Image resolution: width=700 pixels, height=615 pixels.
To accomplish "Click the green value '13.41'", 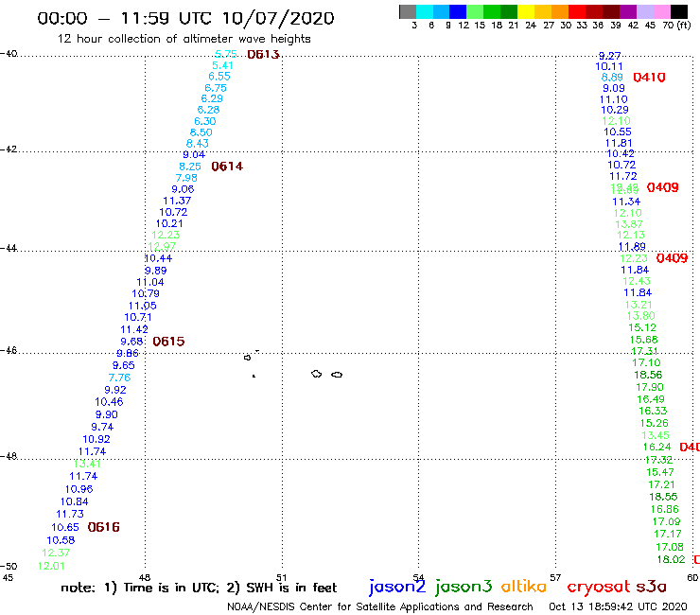I will [87, 464].
